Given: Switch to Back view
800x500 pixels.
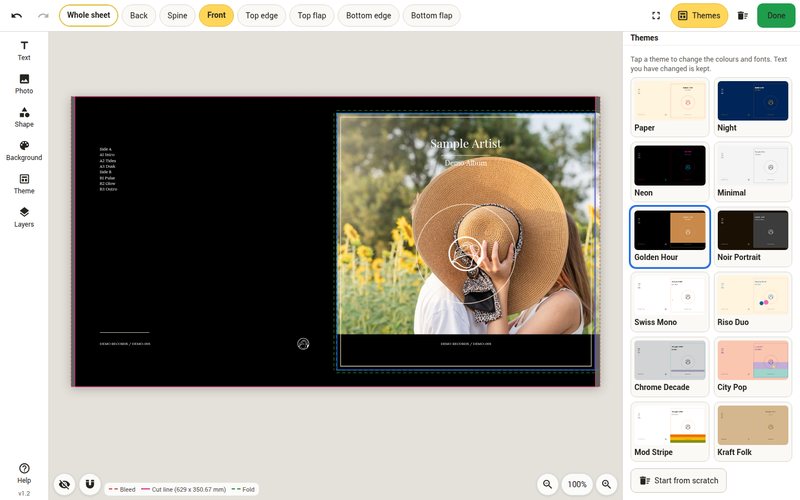Looking at the screenshot, I should [139, 15].
